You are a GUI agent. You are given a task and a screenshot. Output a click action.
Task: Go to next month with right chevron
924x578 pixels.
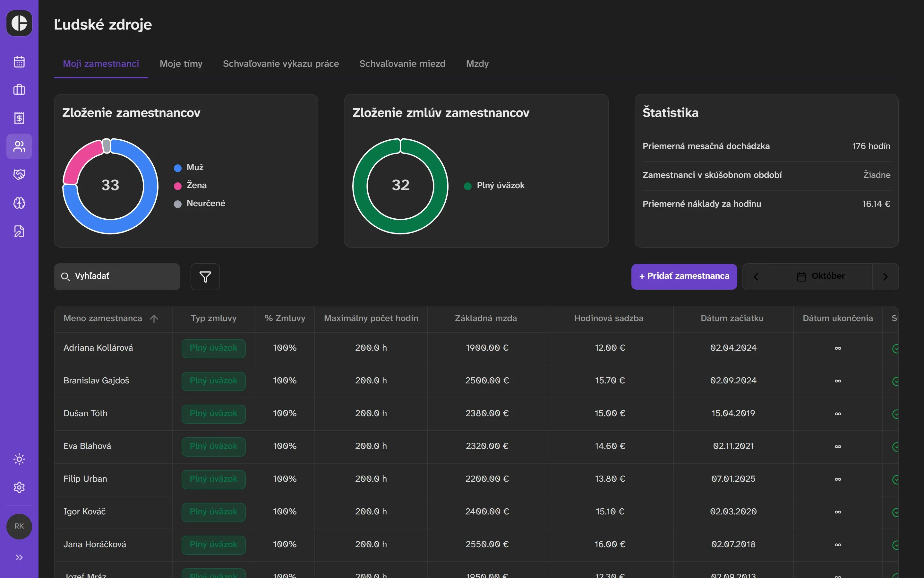[885, 277]
